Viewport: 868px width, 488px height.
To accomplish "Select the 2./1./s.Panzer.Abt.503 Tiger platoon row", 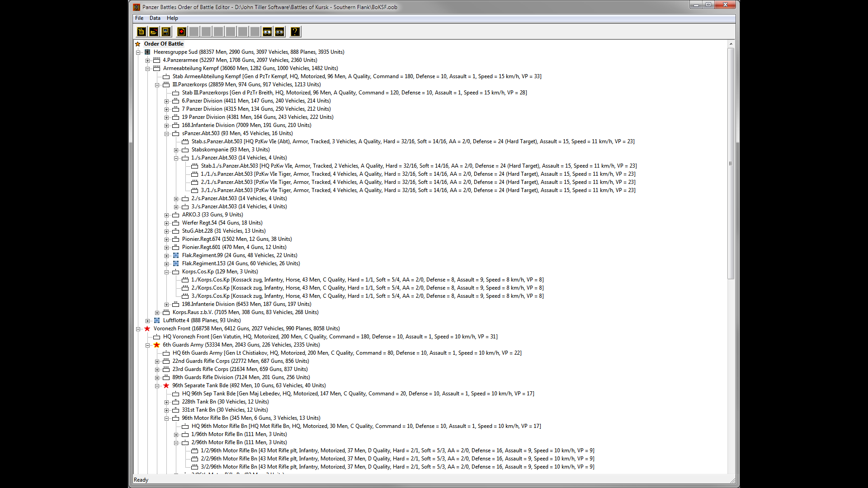I will click(418, 182).
